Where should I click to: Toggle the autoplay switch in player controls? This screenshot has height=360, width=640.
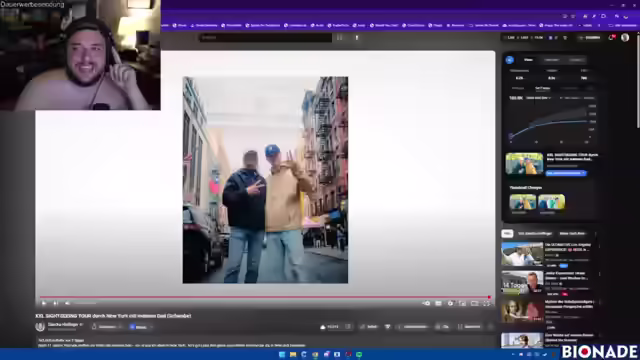click(426, 303)
